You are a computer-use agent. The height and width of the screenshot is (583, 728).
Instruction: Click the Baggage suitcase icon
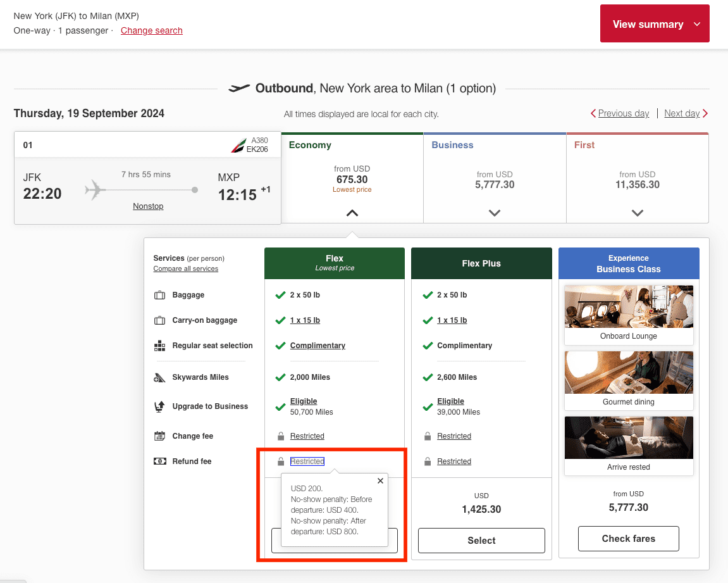159,295
